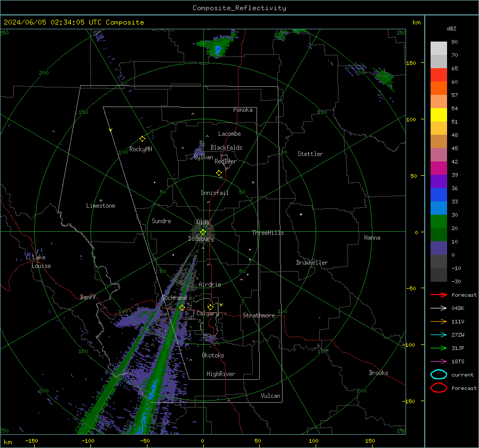The height and width of the screenshot is (448, 479).
Task: Click the RockyMH label
Action: (x=141, y=149)
